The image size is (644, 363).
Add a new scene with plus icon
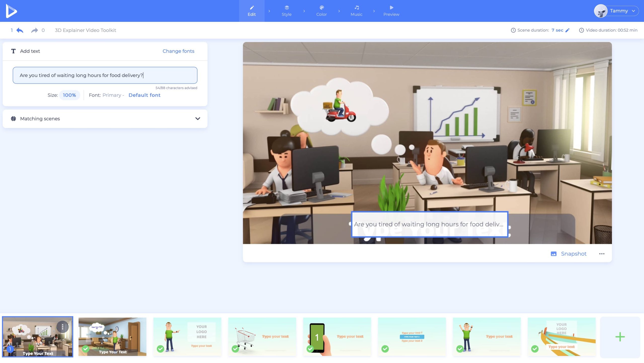coord(620,337)
